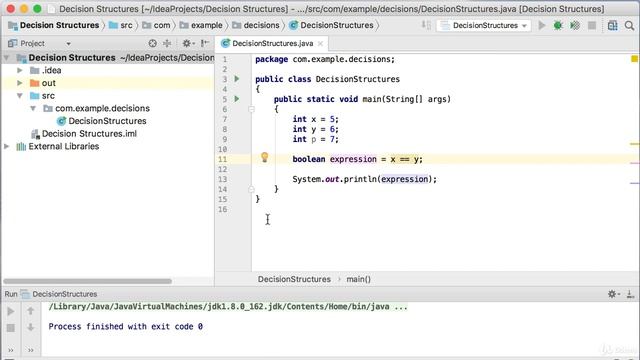Click the DecisionStructures class breadcrumb

coord(332,25)
